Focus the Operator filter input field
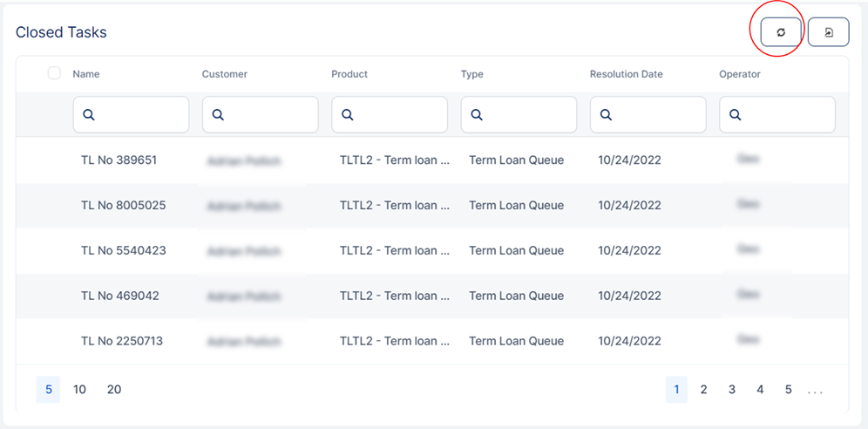The height and width of the screenshot is (429, 868). 784,115
